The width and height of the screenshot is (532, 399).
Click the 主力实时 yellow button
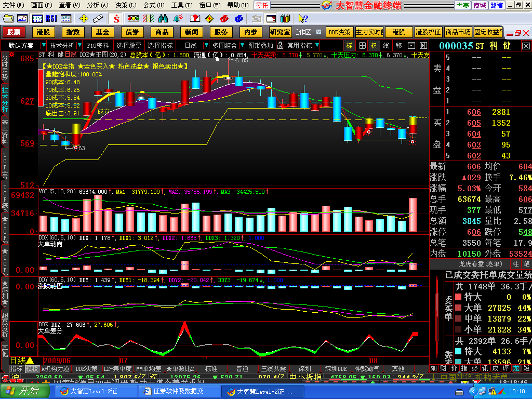[369, 32]
